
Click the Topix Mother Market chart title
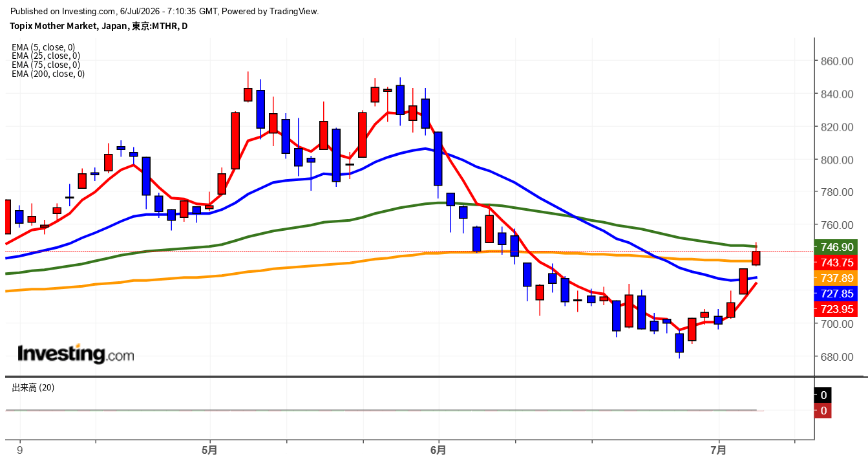coord(98,26)
